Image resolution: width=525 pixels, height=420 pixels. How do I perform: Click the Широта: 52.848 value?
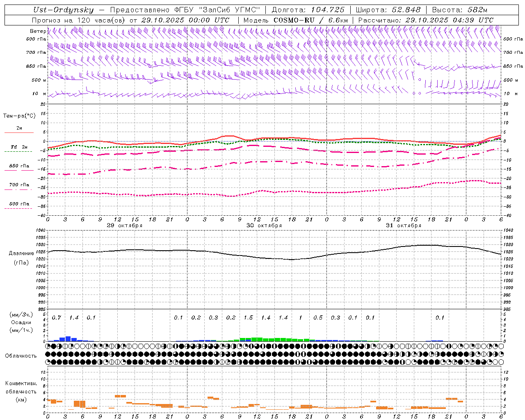(x=388, y=10)
